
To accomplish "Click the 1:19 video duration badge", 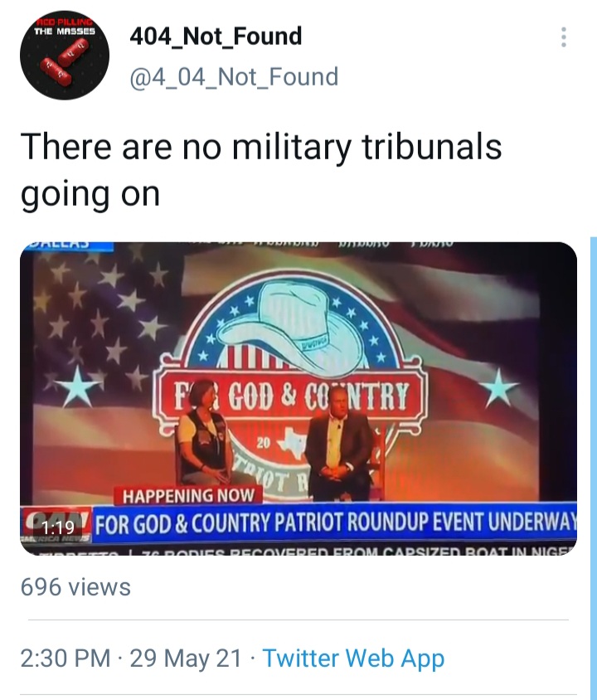I will (x=58, y=527).
